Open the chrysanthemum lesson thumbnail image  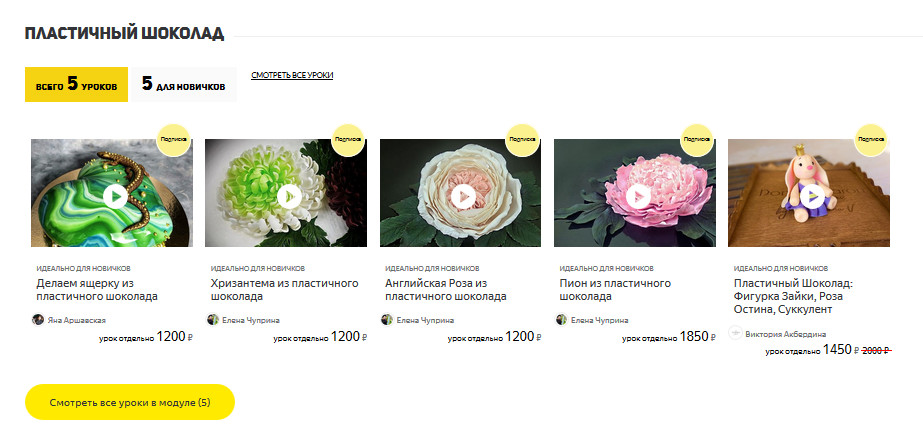click(285, 193)
